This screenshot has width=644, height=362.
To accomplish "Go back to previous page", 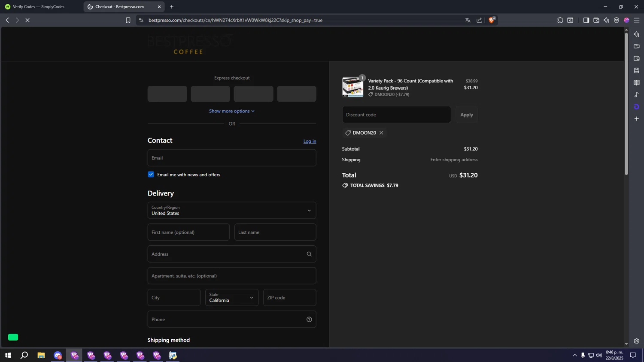I will (x=7, y=20).
